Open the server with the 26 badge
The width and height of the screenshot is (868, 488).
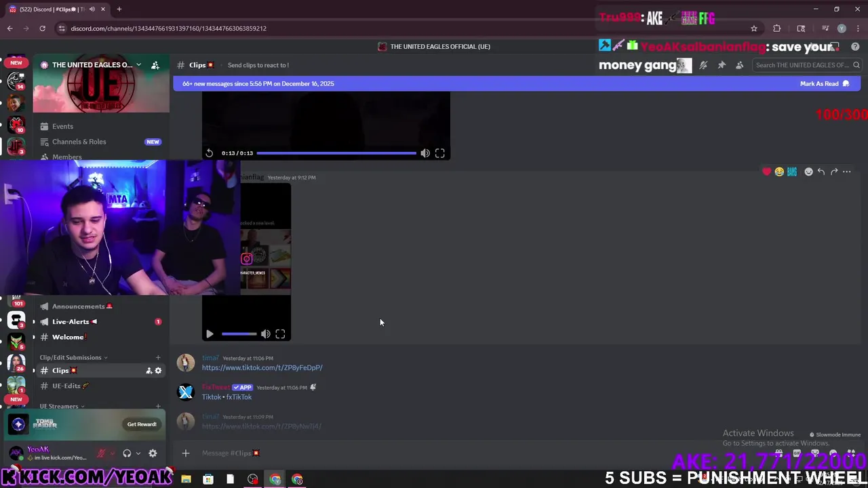(x=16, y=363)
